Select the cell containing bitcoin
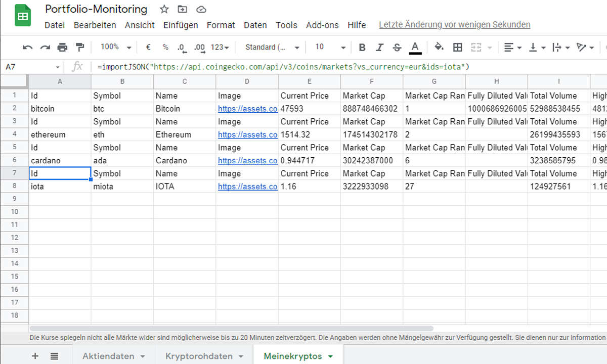This screenshot has height=364, width=607. click(60, 109)
